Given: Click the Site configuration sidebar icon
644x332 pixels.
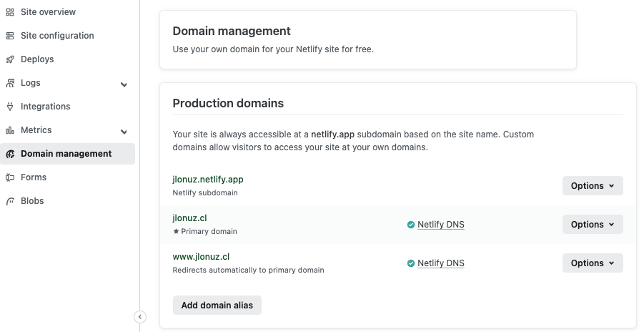Looking at the screenshot, I should point(10,36).
